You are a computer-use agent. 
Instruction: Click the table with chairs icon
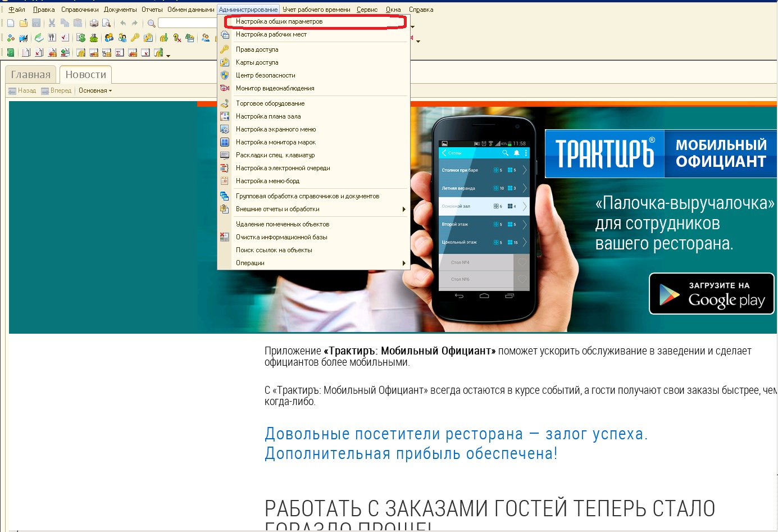click(24, 38)
